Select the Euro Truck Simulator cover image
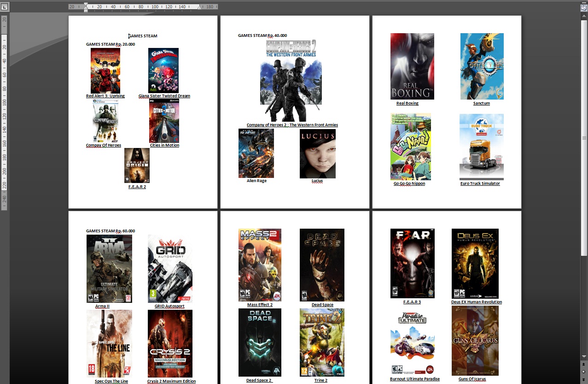 [x=482, y=147]
